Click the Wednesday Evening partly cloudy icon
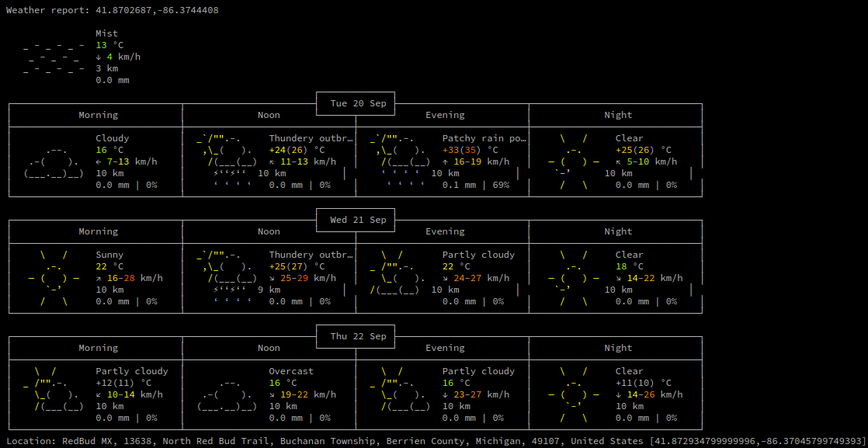 (398, 273)
